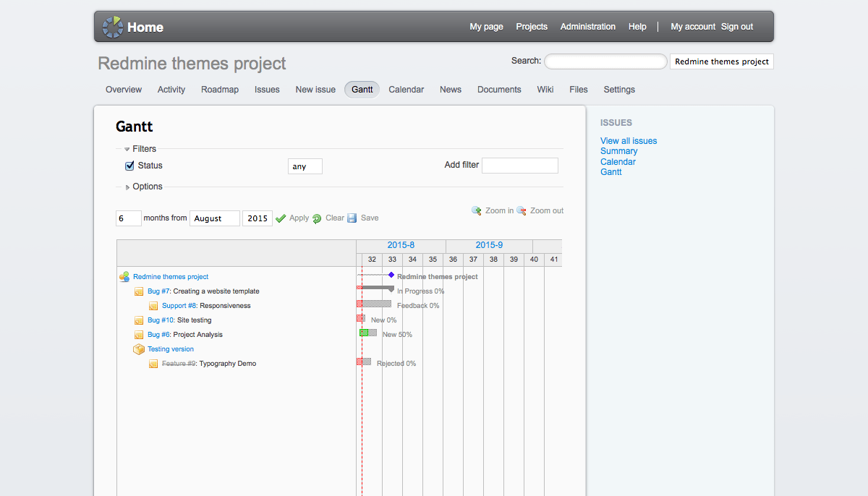Click the Clear reload icon

click(317, 218)
